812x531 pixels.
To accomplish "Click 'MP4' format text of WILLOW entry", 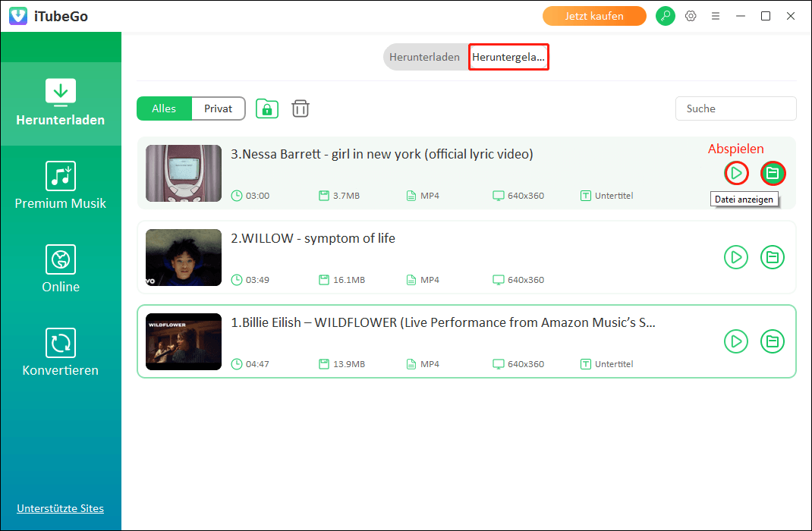I will (430, 280).
